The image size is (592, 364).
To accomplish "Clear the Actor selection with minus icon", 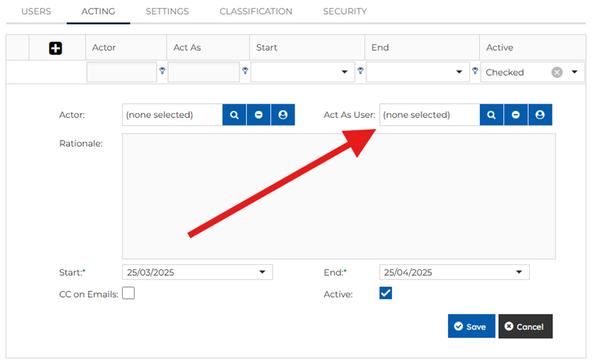I will [x=259, y=115].
